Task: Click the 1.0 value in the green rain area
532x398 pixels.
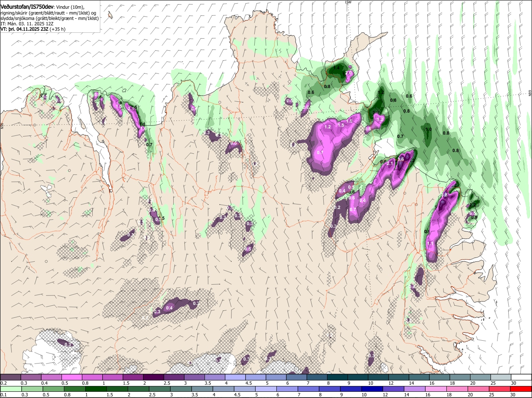Action: pos(429,129)
